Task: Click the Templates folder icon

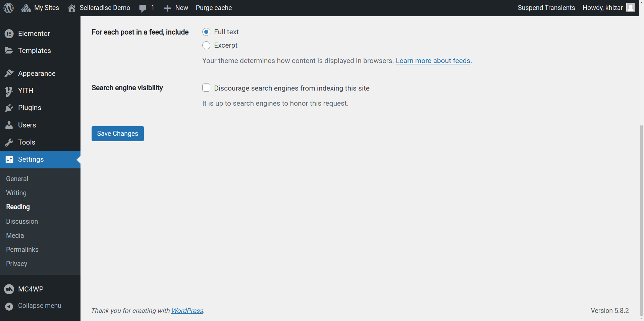Action: 9,51
